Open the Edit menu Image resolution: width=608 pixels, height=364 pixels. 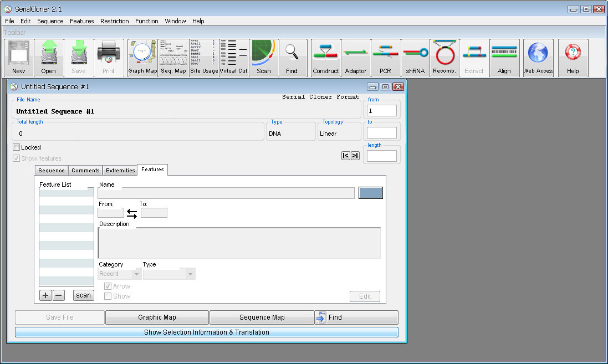tap(25, 21)
